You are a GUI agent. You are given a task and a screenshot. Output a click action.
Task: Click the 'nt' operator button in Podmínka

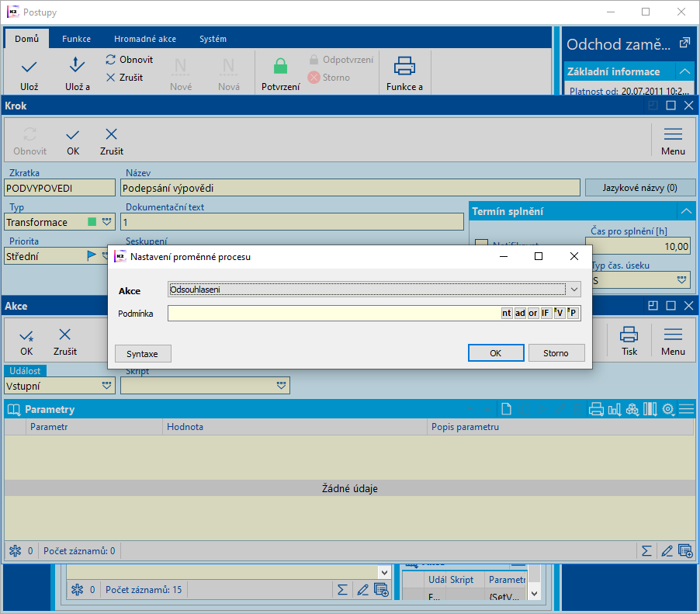[506, 313]
